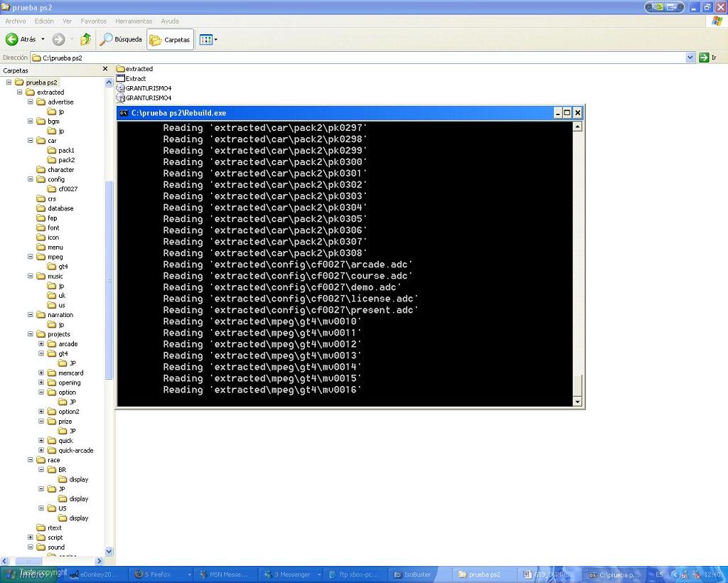The image size is (728, 583).
Task: Minimize the Rebuild.exe console window
Action: [x=558, y=113]
